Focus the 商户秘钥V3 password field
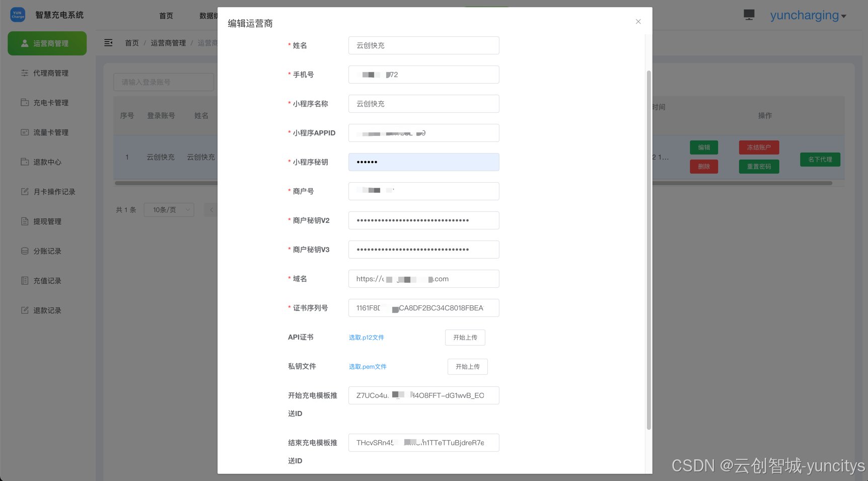 pos(424,250)
